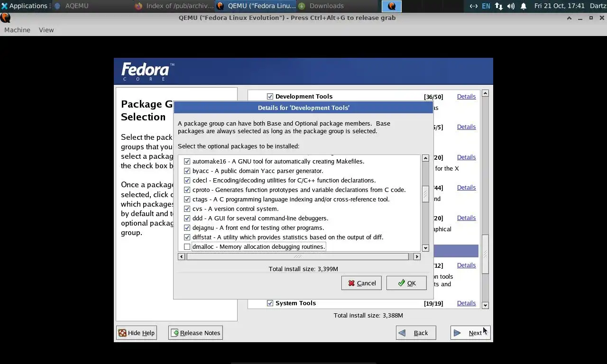Click the Hide Help button
This screenshot has width=607, height=364.
[x=137, y=333]
